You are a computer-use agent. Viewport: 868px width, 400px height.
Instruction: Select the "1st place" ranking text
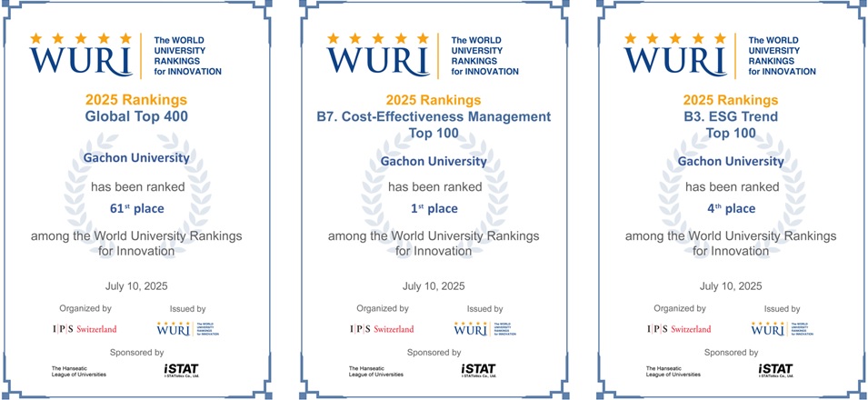pos(433,208)
